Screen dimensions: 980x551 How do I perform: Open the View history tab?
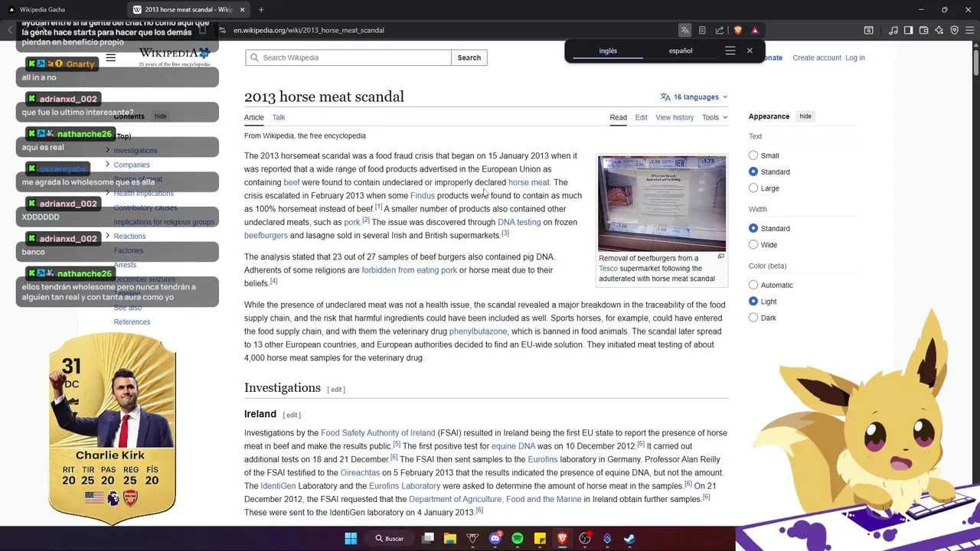675,117
